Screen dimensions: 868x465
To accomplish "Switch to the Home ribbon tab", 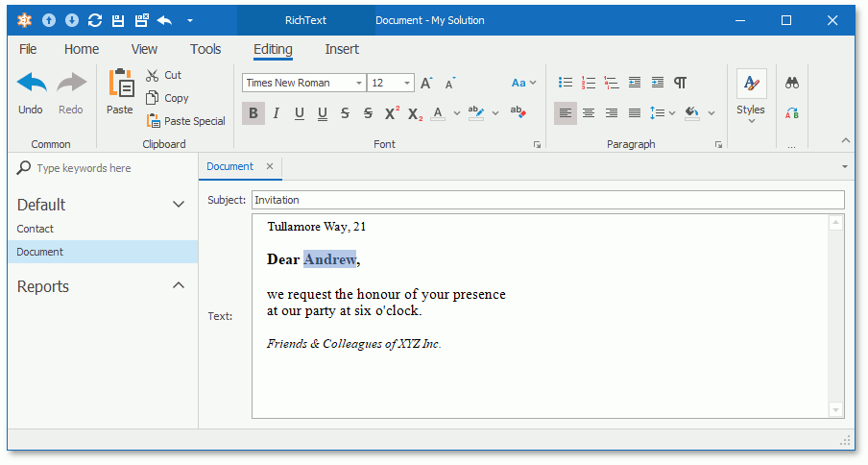I will (x=82, y=49).
